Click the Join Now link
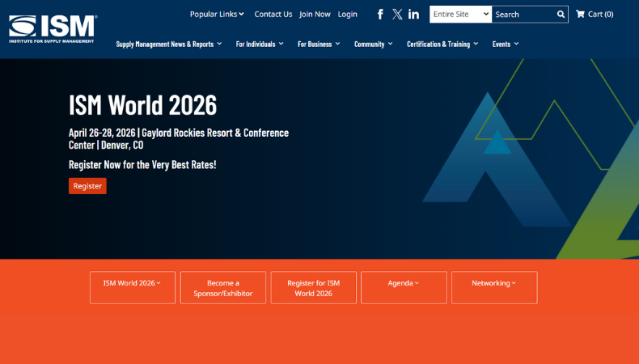Image resolution: width=639 pixels, height=364 pixels. (315, 15)
